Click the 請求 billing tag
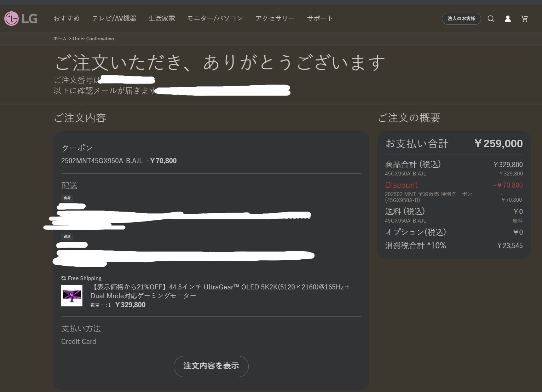The height and width of the screenshot is (392, 542). pos(67,237)
